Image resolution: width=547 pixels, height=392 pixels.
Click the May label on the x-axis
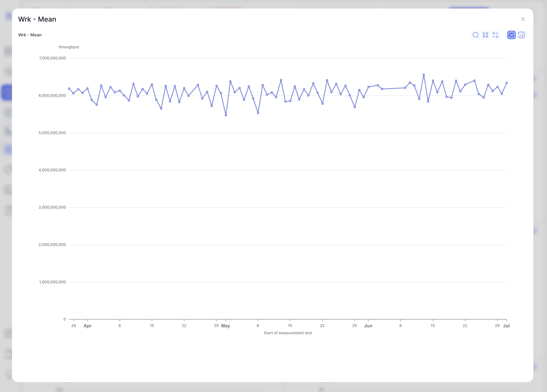pos(226,326)
